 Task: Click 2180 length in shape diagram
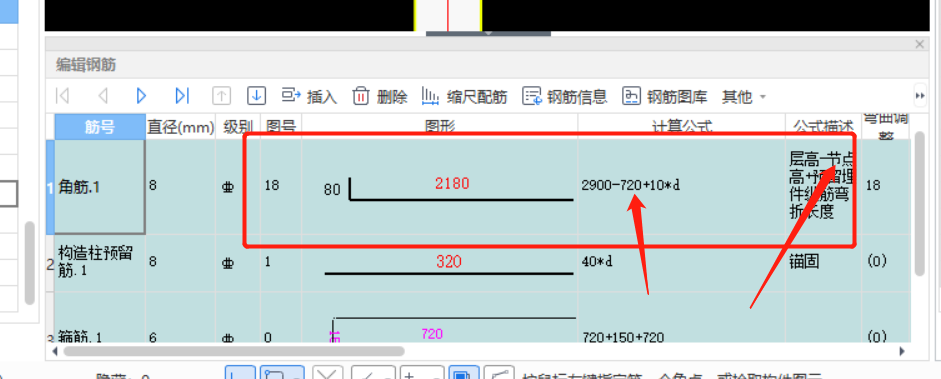pyautogui.click(x=452, y=184)
